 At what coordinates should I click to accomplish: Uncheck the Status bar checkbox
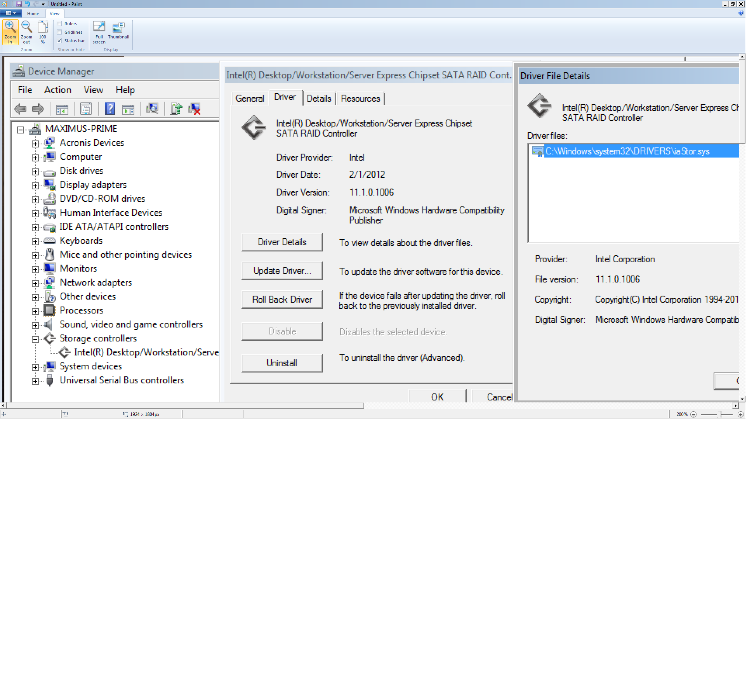(59, 41)
